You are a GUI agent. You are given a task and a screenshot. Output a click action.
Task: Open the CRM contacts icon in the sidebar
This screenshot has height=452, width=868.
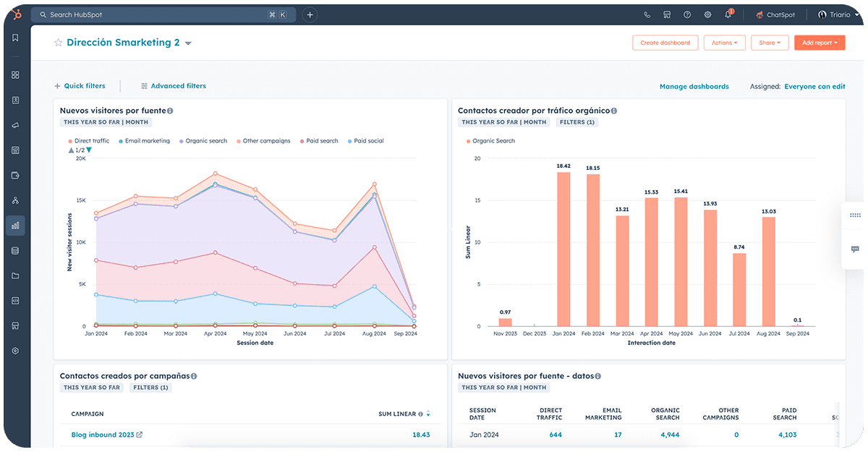(x=15, y=100)
